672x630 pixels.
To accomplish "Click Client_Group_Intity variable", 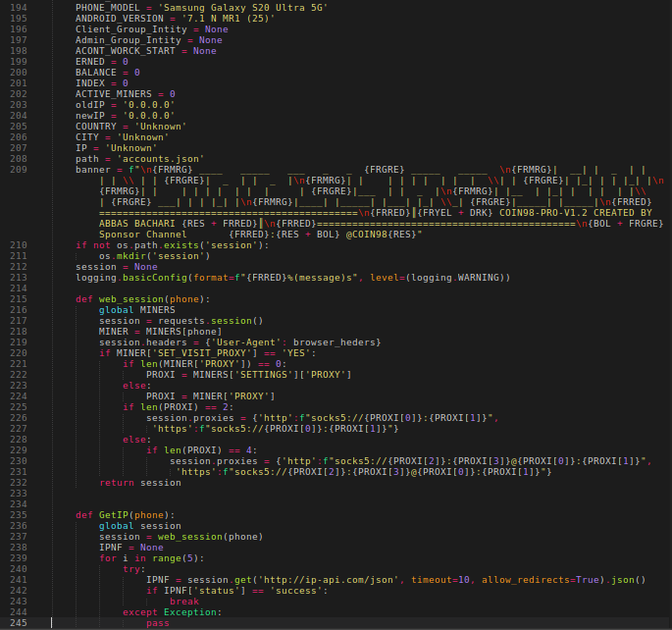I will [x=131, y=29].
